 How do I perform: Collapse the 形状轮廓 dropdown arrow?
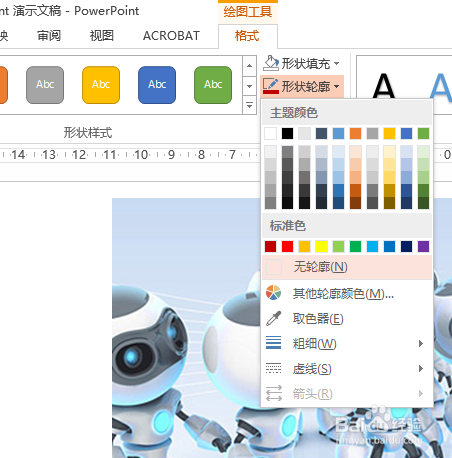coord(337,87)
